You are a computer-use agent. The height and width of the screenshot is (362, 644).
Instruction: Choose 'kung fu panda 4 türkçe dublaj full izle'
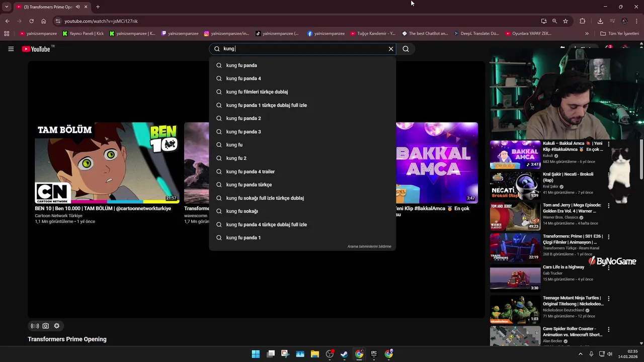(x=302, y=224)
